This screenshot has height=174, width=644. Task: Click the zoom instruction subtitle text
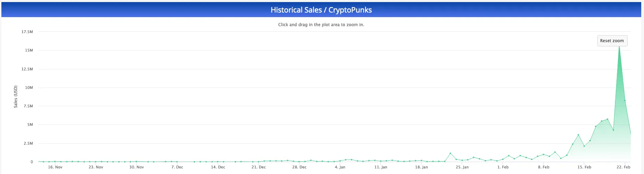click(321, 25)
